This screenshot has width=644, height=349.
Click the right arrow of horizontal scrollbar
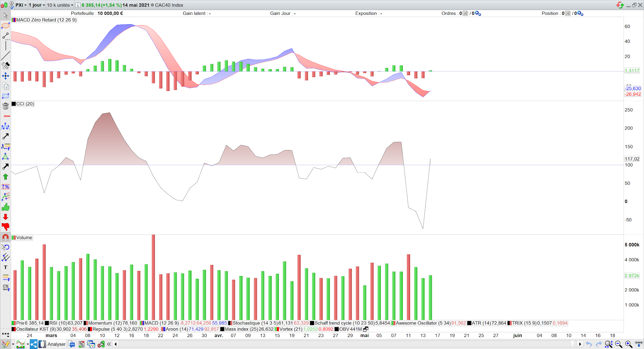(x=580, y=344)
